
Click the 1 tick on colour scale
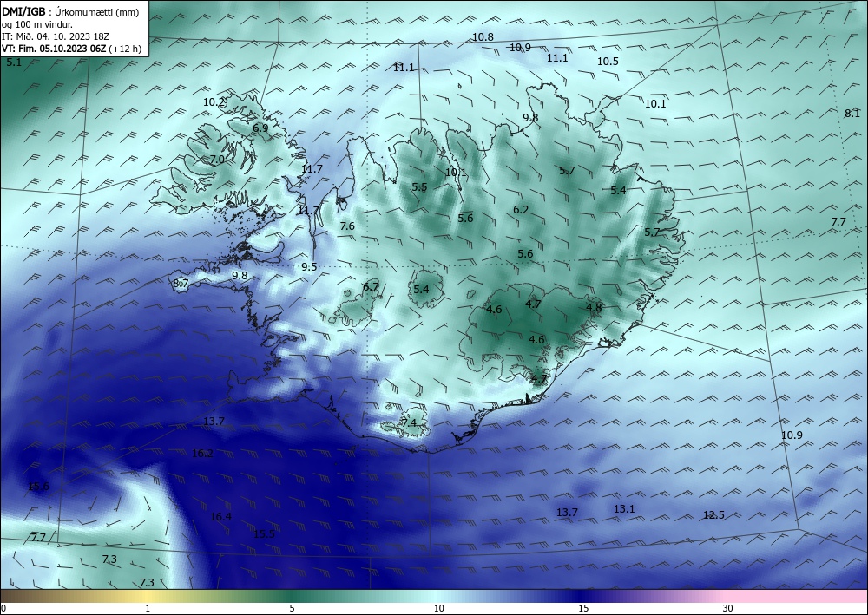tap(148, 608)
